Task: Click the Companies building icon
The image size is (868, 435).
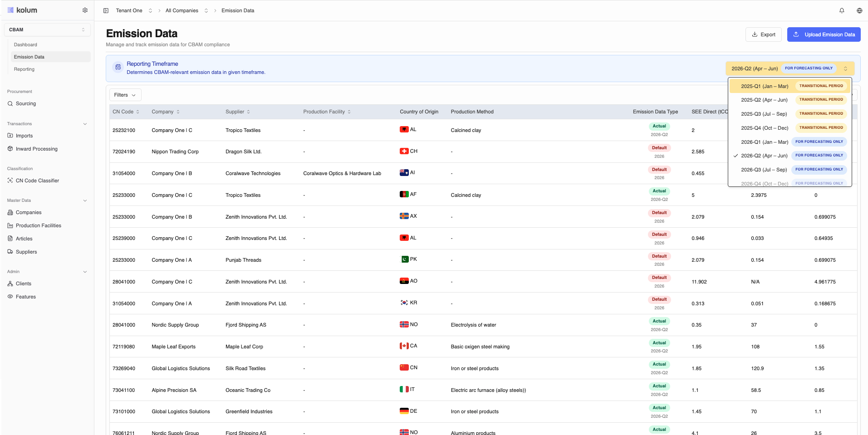Action: point(10,212)
